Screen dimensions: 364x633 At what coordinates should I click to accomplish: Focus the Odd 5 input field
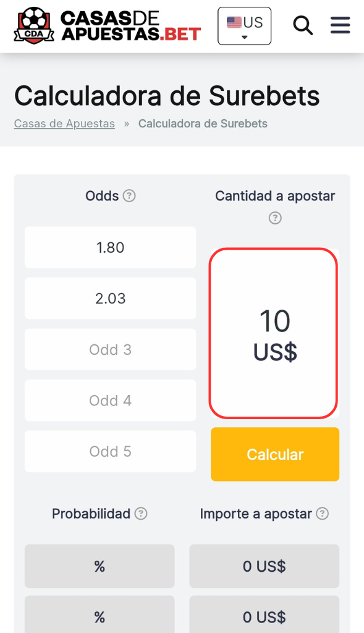[x=110, y=451]
